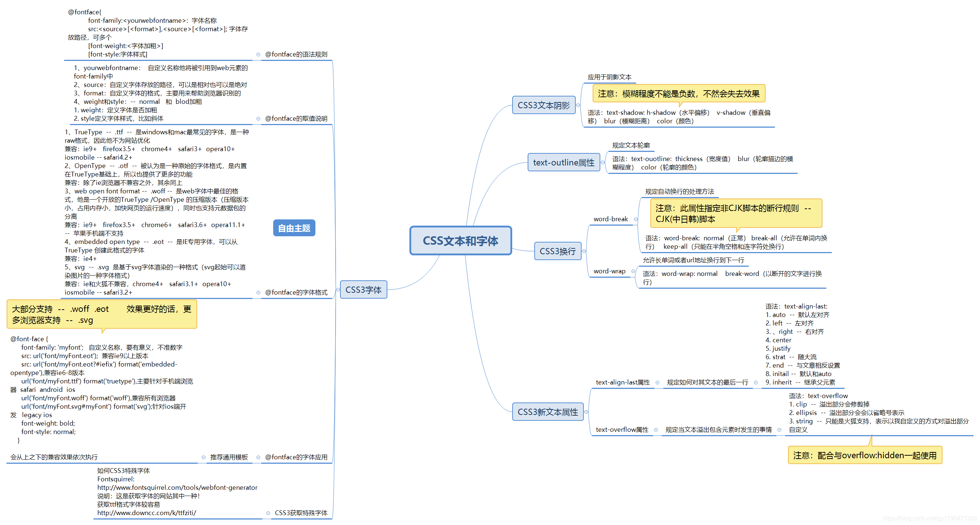Collapse the text-align-last属性 circle toggle
Viewport: 980px width, 525px height.
[657, 382]
